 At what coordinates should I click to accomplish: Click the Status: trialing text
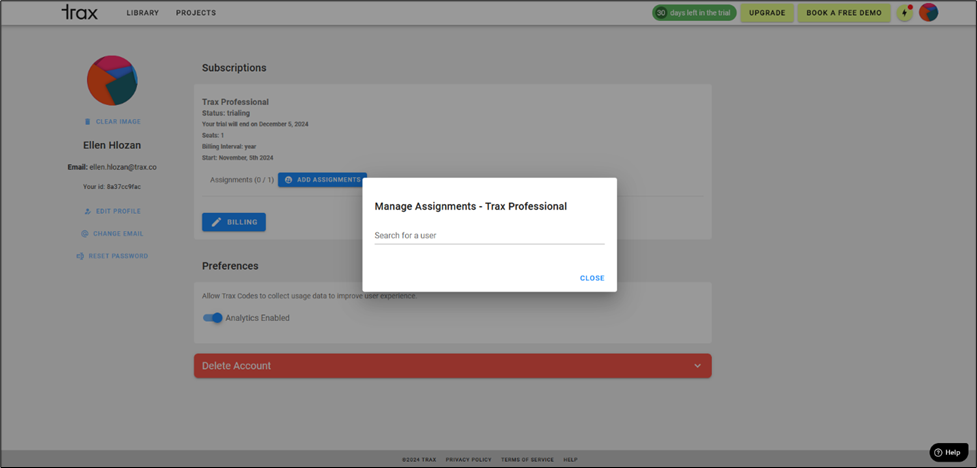click(x=226, y=113)
